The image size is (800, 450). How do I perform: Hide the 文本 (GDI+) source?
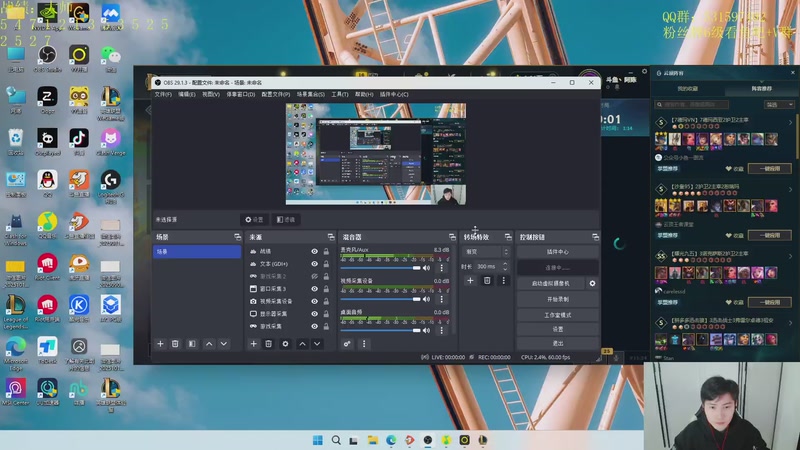(314, 264)
